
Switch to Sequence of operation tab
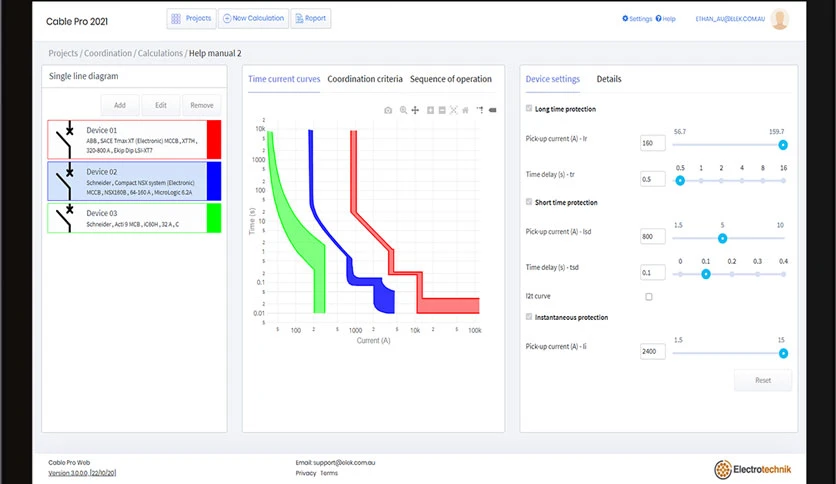tap(451, 79)
